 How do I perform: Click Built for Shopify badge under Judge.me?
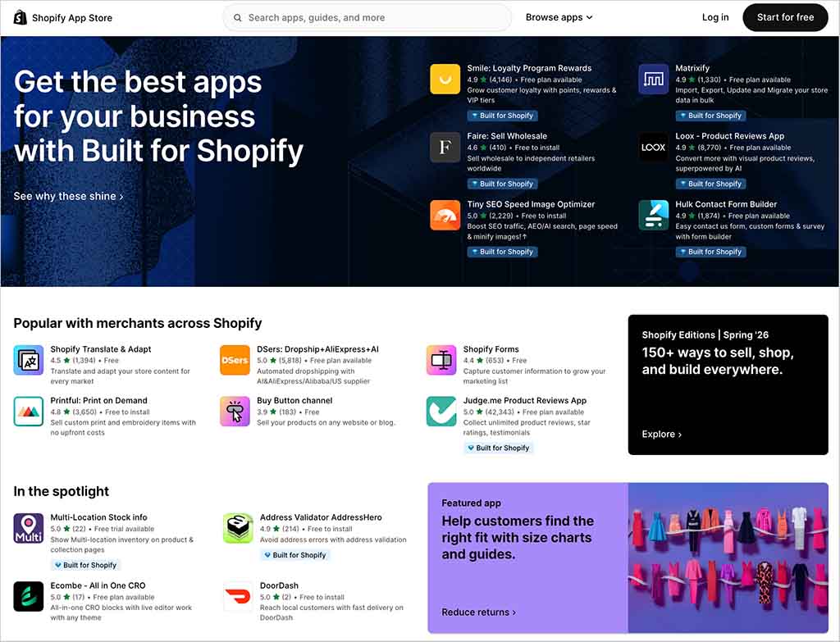point(498,448)
